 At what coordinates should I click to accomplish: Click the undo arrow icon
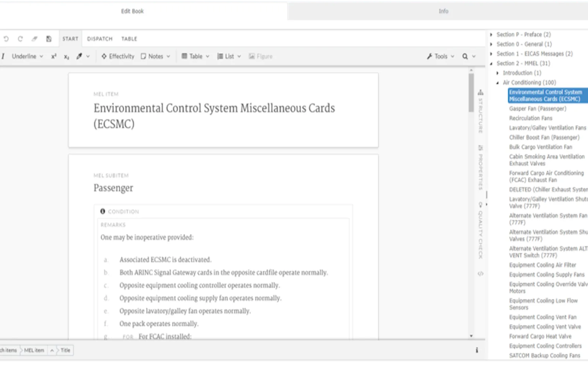[x=6, y=39]
